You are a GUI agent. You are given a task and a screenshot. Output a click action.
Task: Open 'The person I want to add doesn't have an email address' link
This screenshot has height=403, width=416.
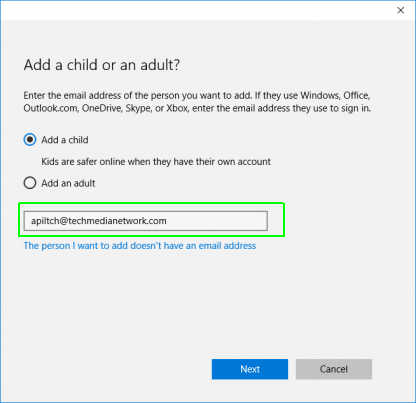coord(140,246)
